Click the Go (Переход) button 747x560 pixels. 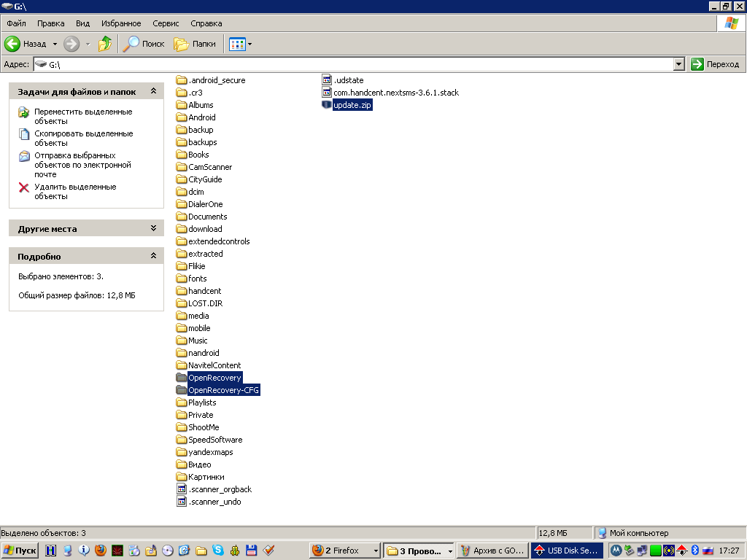coord(715,64)
